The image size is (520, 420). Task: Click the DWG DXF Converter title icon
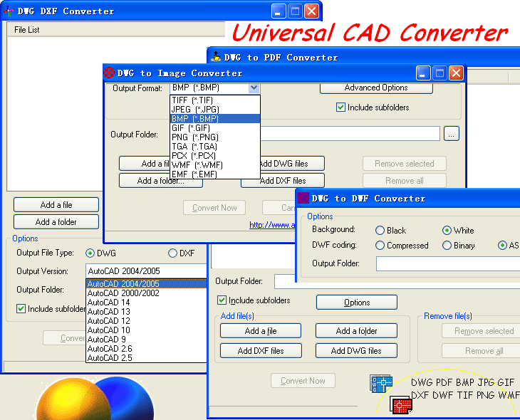(9, 11)
